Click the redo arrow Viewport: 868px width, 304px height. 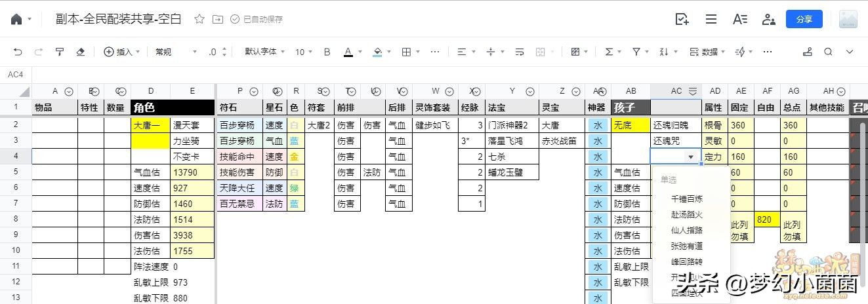[39, 52]
